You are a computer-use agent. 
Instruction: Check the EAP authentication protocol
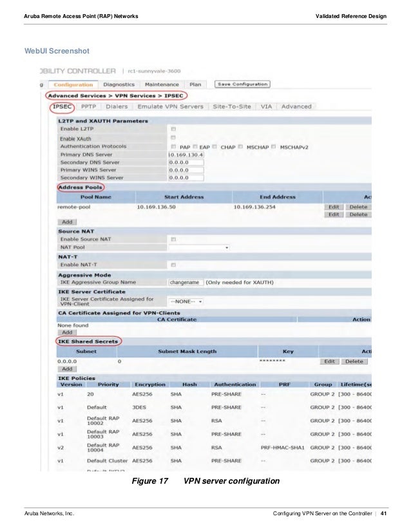pyautogui.click(x=195, y=147)
